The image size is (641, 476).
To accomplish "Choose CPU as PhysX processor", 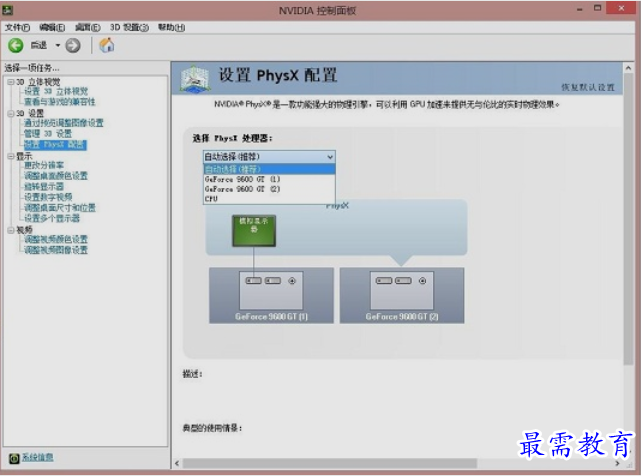I will 269,199.
